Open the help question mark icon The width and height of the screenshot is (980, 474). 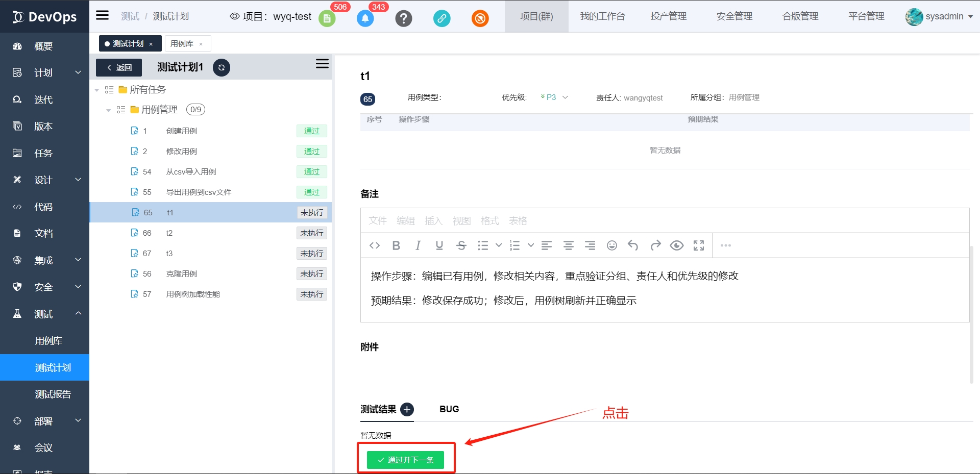point(403,19)
